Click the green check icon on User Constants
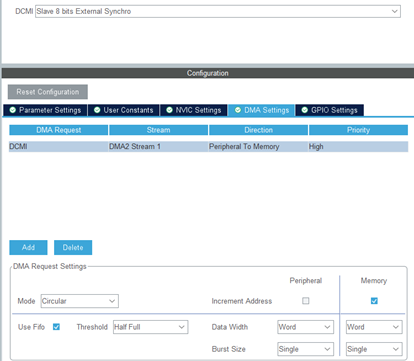This screenshot has width=414, height=361. tap(97, 110)
